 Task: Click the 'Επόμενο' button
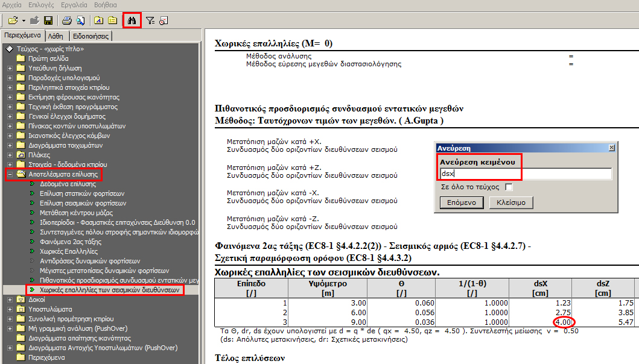(x=462, y=202)
